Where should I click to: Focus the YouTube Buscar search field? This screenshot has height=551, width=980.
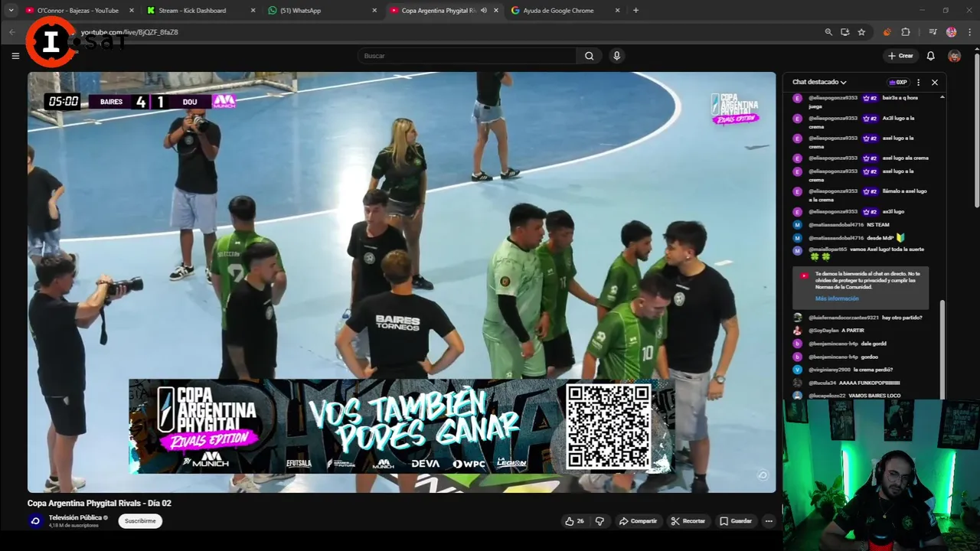pos(467,56)
